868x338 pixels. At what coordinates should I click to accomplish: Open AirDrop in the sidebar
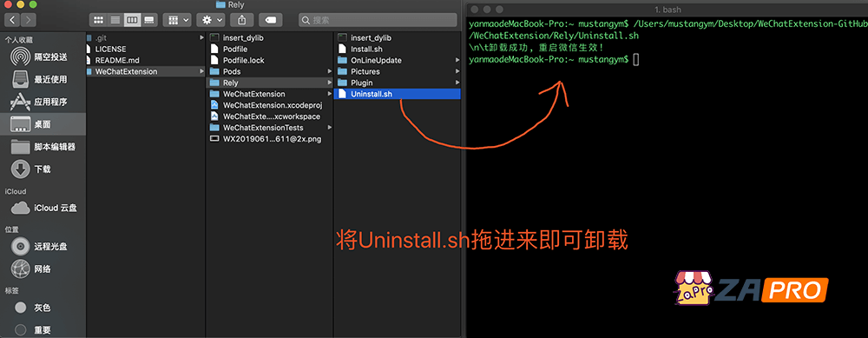point(43,57)
